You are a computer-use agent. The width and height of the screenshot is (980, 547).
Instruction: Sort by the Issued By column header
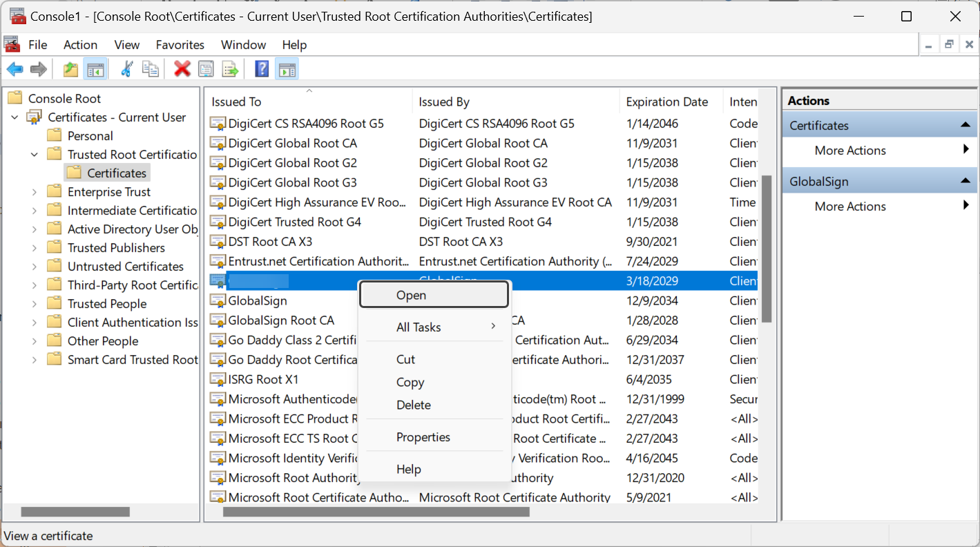click(x=516, y=102)
